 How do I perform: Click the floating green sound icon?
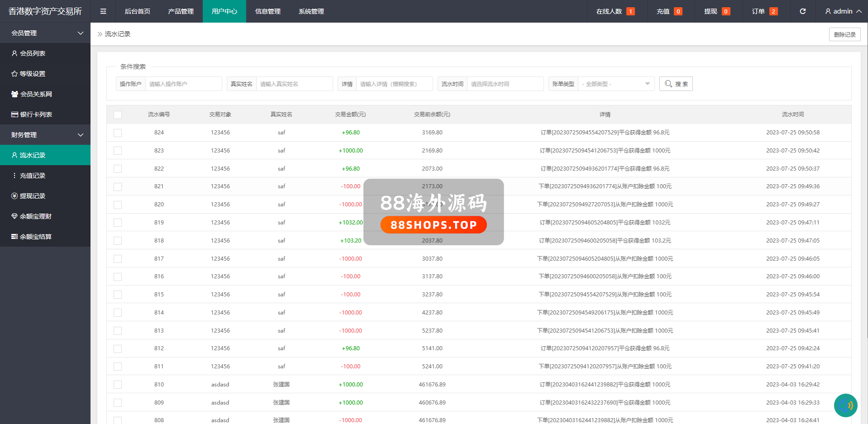coord(845,405)
